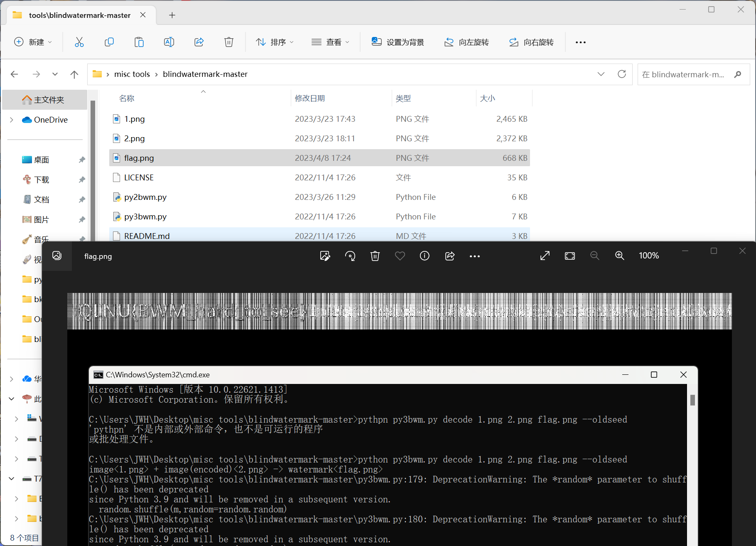The width and height of the screenshot is (756, 546).
Task: Rotate the image in Photos viewer
Action: click(350, 256)
